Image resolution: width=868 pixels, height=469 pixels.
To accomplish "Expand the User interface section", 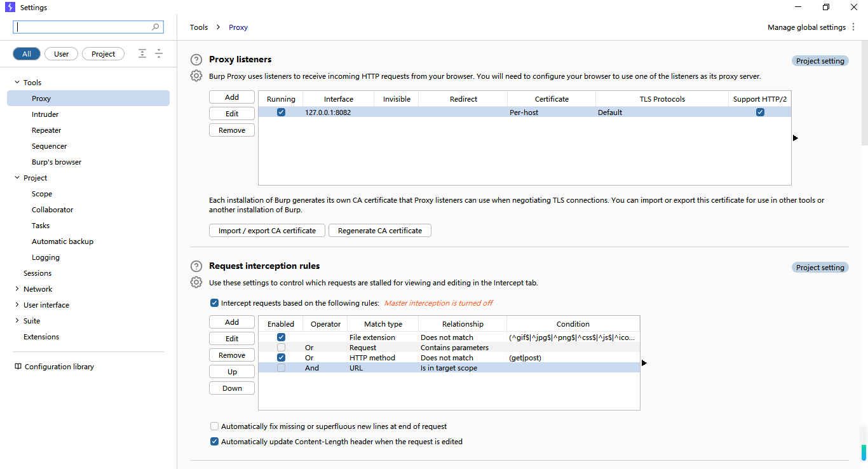I will pos(17,305).
